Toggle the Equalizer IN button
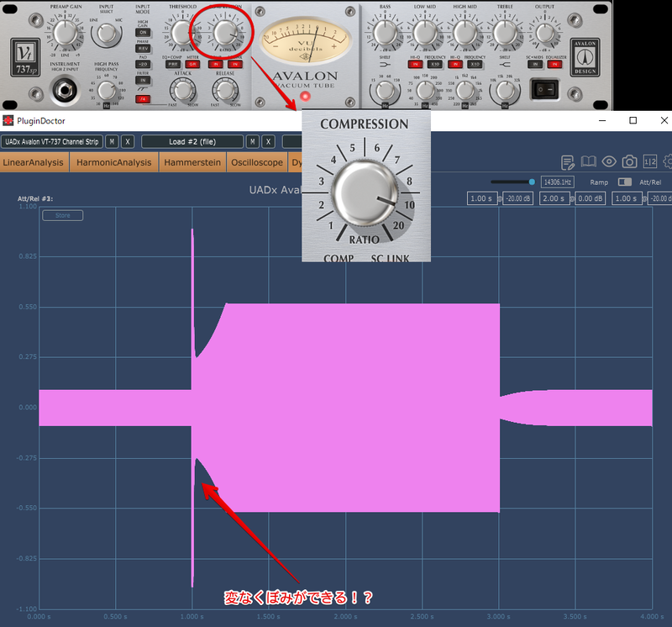The width and height of the screenshot is (672, 627). (554, 65)
